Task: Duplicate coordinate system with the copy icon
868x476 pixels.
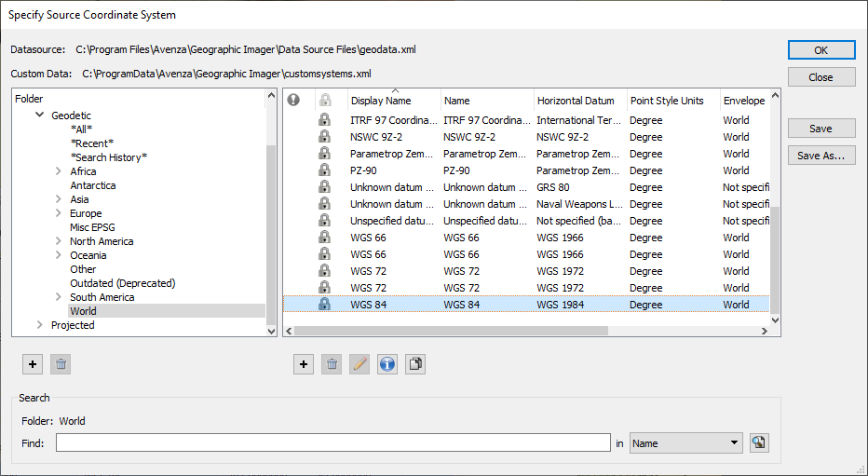Action: [x=415, y=364]
